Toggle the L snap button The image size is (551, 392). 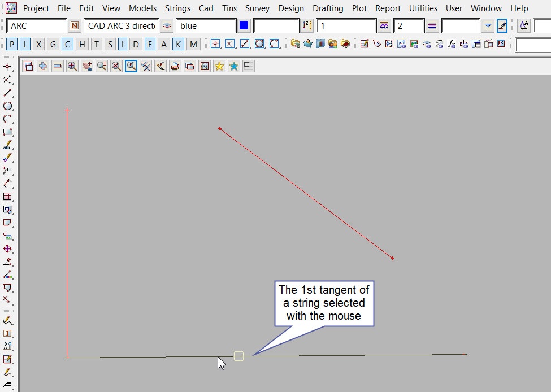point(25,45)
